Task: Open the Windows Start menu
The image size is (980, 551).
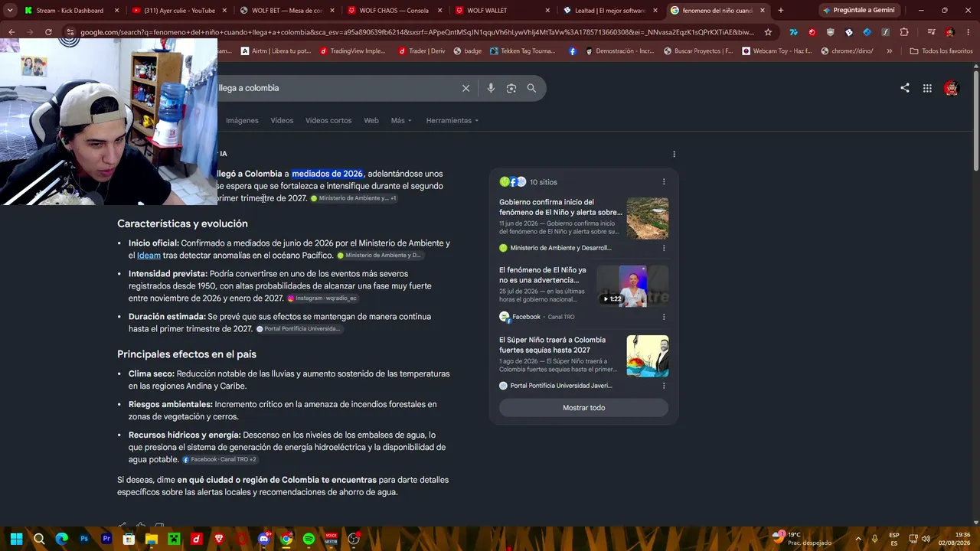Action: 16,539
